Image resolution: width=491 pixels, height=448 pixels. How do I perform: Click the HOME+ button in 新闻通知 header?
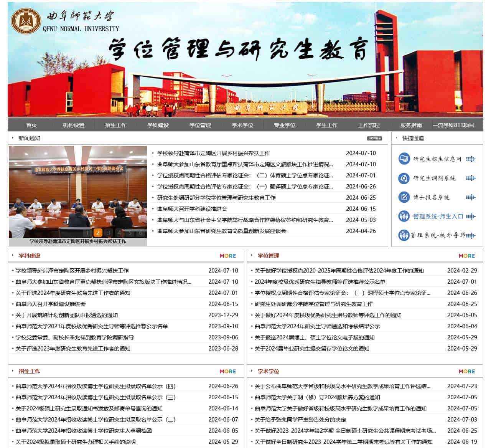pos(374,138)
